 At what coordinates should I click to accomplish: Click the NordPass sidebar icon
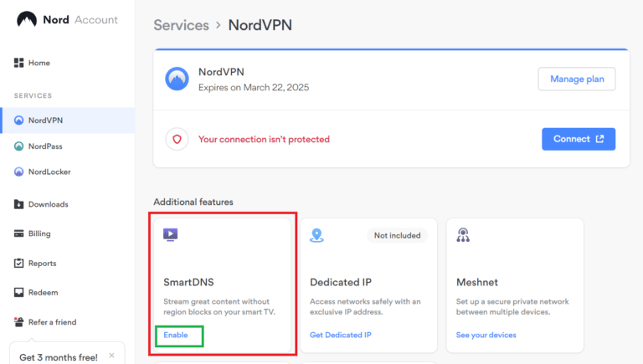19,146
